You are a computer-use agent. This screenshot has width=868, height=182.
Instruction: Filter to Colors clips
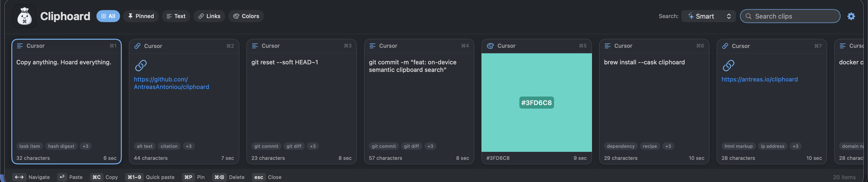pos(246,16)
